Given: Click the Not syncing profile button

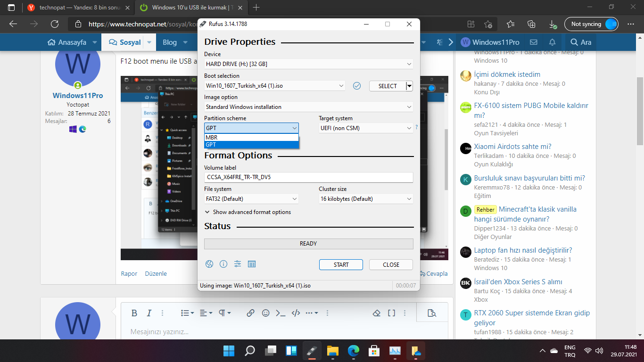Looking at the screenshot, I should pyautogui.click(x=591, y=24).
